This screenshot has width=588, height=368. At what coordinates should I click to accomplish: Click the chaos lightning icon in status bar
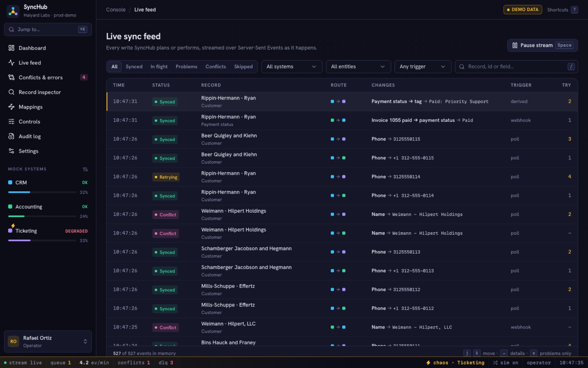tap(428, 362)
